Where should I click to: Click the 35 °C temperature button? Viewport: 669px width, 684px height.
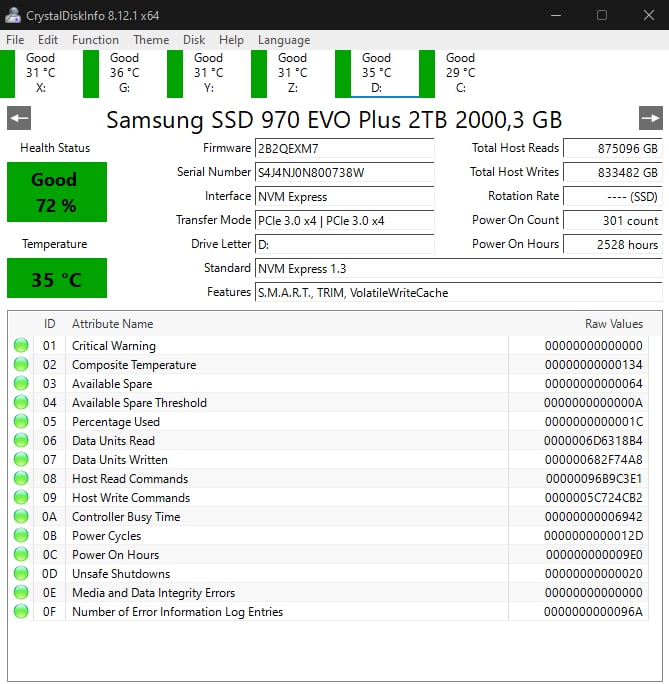tap(57, 278)
